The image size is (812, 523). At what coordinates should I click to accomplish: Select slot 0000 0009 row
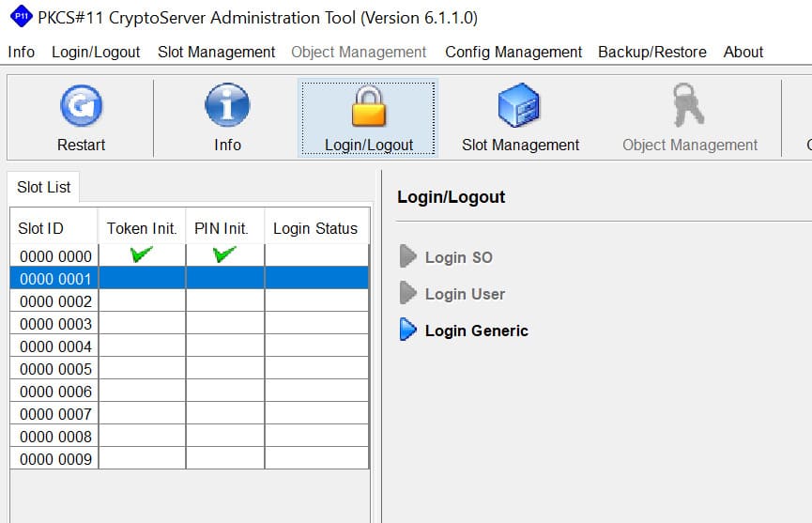coord(190,458)
